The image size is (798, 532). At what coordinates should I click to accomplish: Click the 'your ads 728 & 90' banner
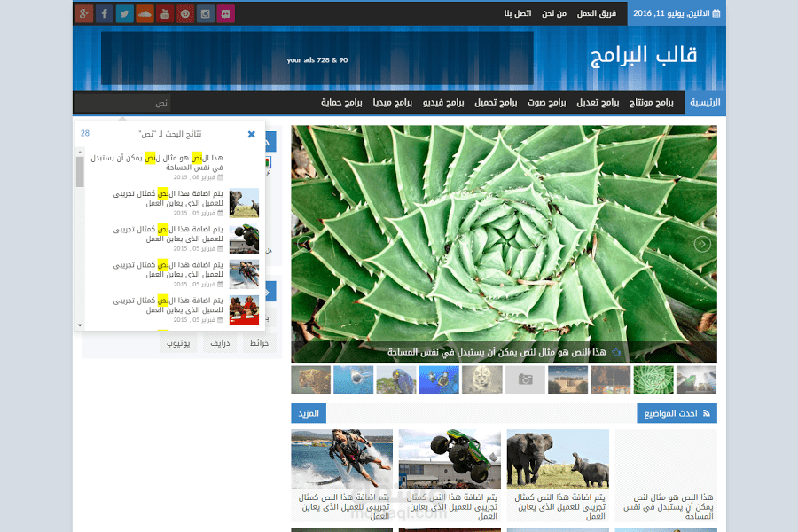click(x=317, y=59)
